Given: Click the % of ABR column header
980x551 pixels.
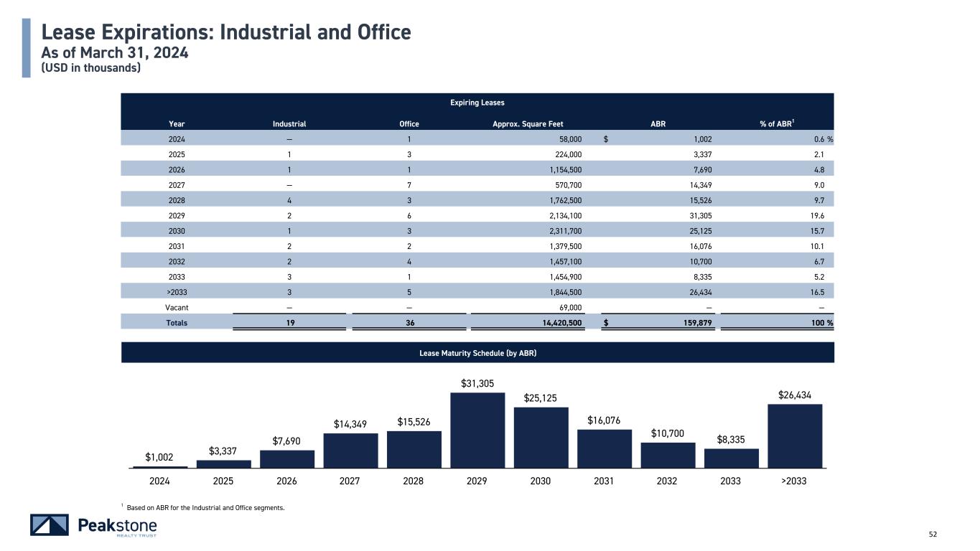Looking at the screenshot, I should (x=776, y=123).
